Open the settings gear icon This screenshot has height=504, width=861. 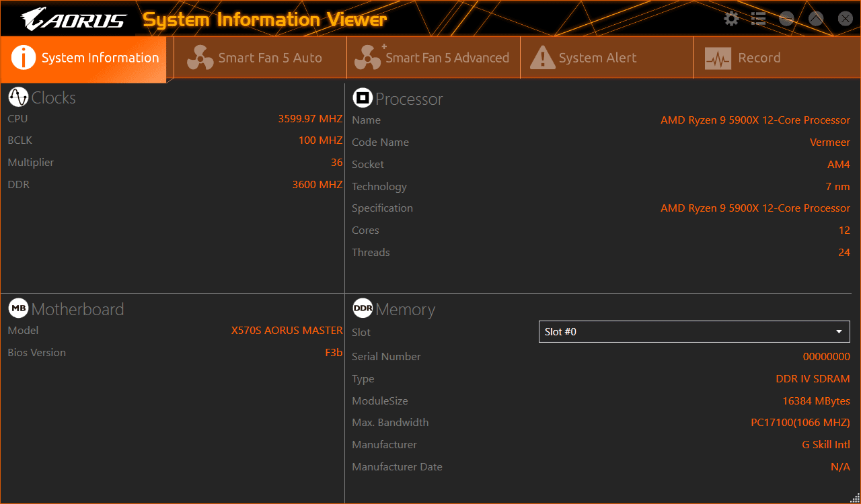731,19
